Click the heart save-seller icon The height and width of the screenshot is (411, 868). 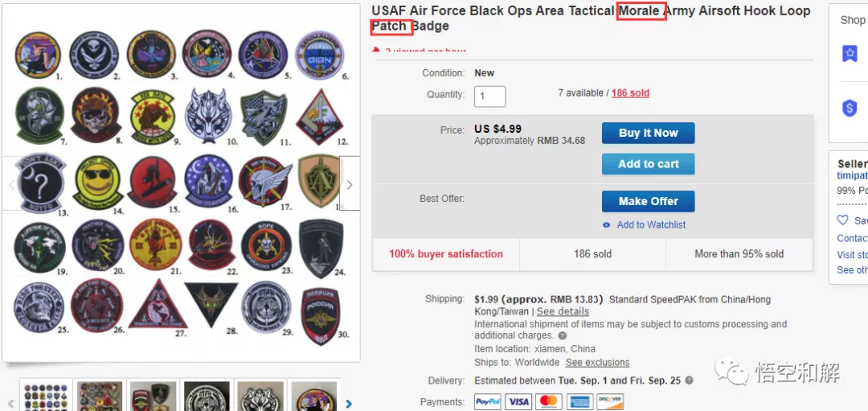click(842, 220)
